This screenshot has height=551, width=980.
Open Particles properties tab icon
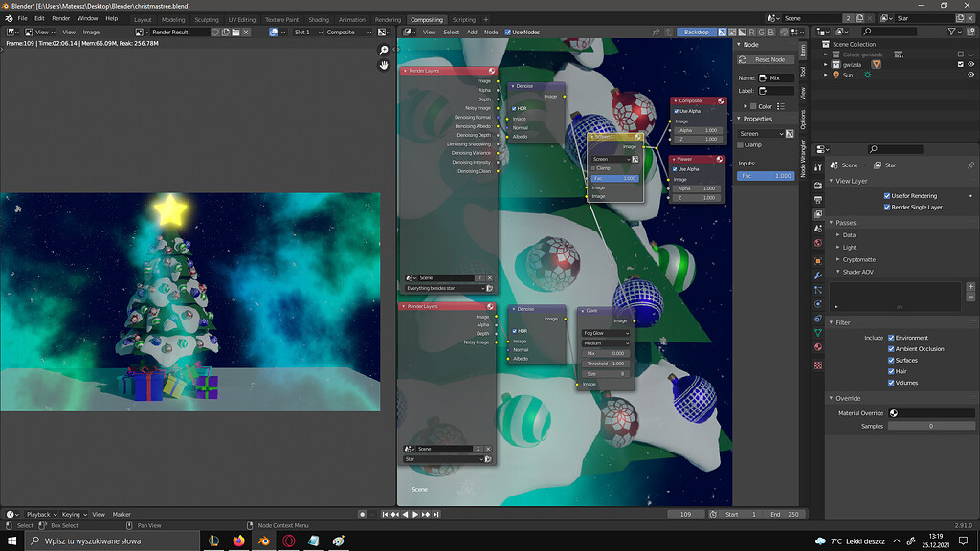818,290
